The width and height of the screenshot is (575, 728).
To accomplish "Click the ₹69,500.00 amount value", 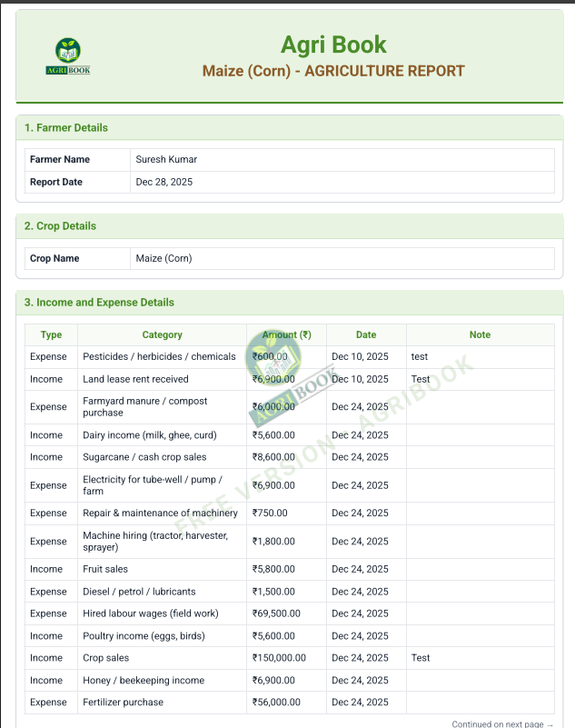I will pyautogui.click(x=276, y=614).
